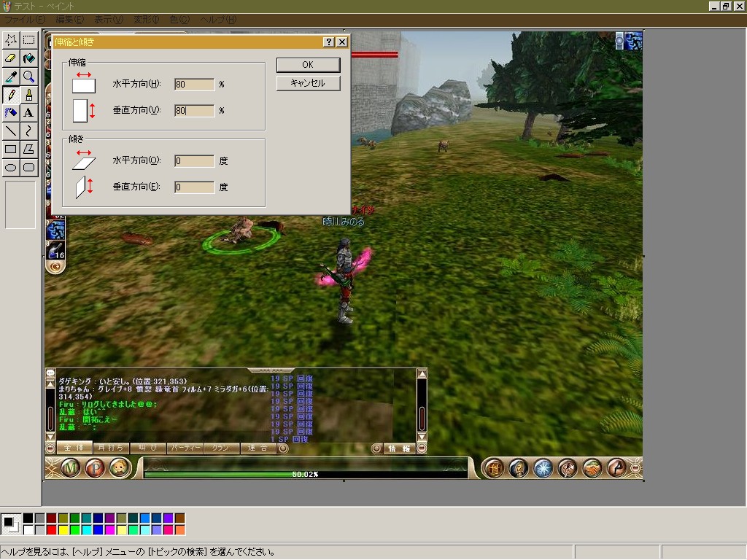Pick the Airbrush spray tool
This screenshot has width=747, height=560.
(x=11, y=113)
